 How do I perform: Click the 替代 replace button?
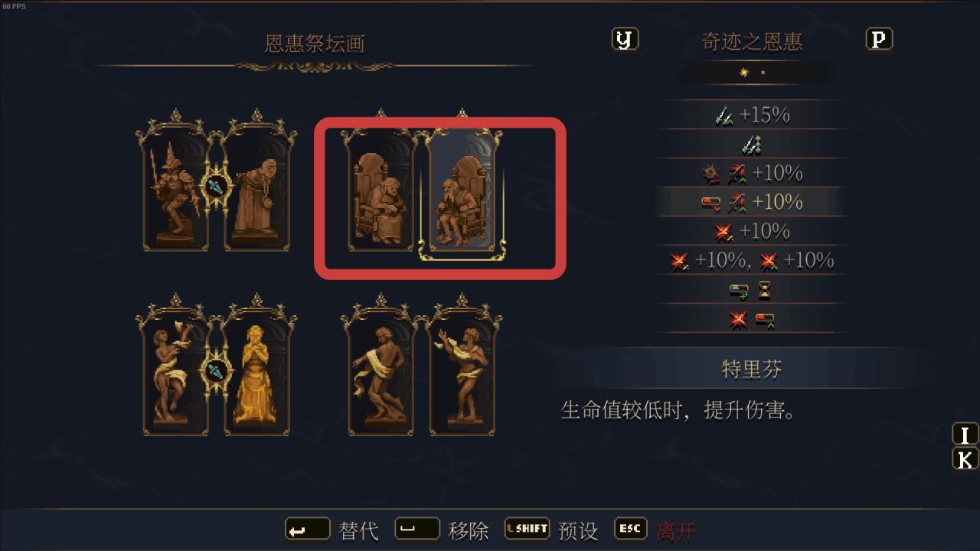tap(332, 530)
